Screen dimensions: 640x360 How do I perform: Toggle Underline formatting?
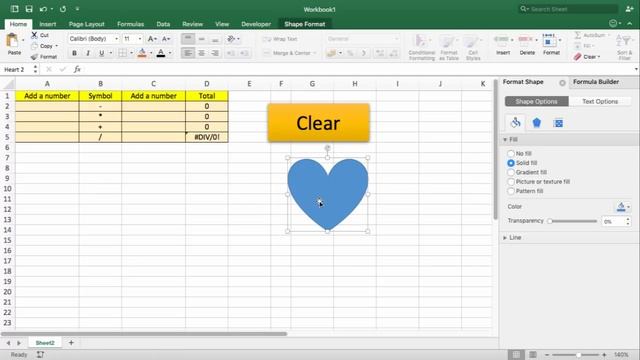101,53
